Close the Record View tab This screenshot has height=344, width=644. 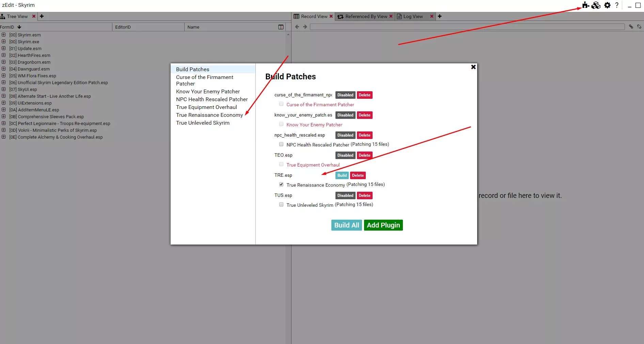point(331,16)
